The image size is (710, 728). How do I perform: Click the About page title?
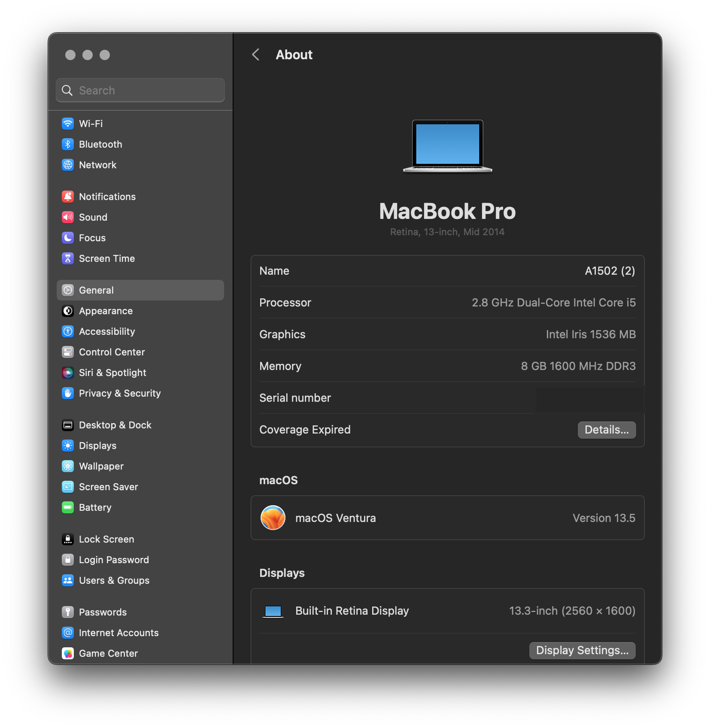point(294,55)
